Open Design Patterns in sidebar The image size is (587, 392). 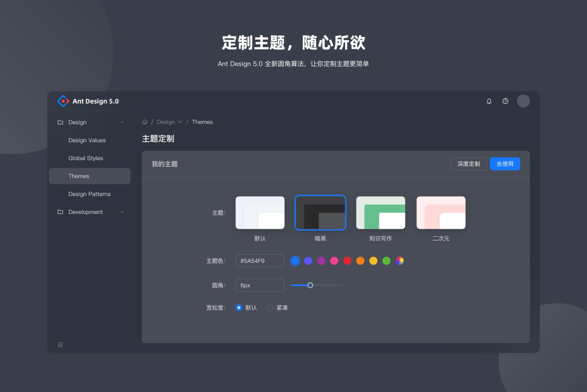pos(90,194)
